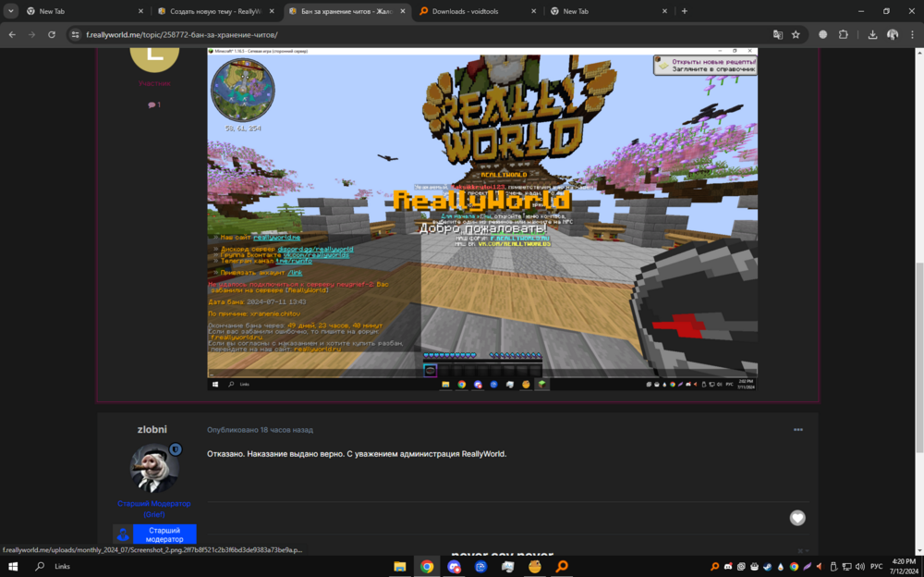Reload the current page

(52, 35)
